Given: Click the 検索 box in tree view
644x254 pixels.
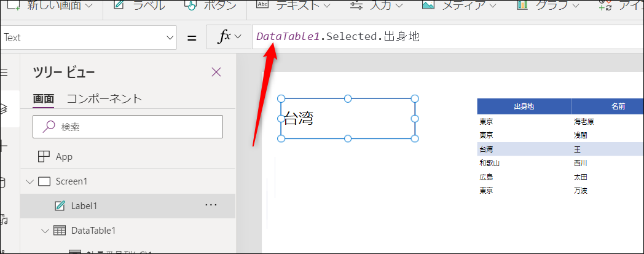Looking at the screenshot, I should pyautogui.click(x=128, y=127).
